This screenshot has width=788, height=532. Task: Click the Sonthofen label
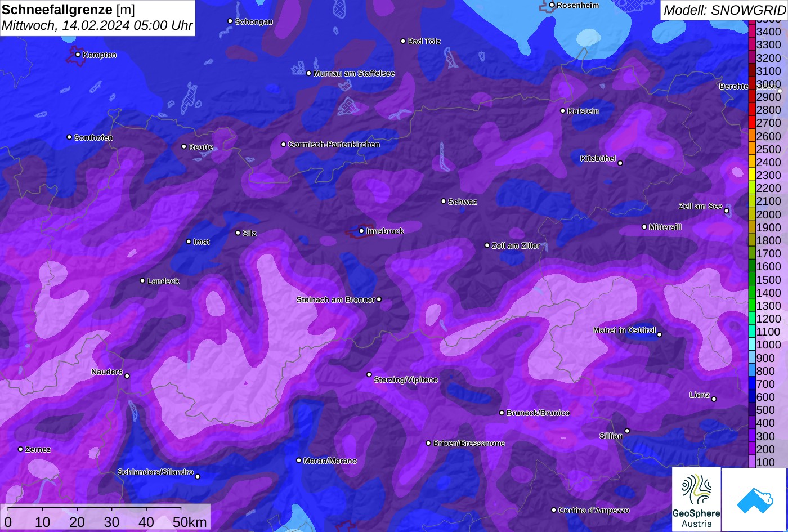tap(93, 137)
